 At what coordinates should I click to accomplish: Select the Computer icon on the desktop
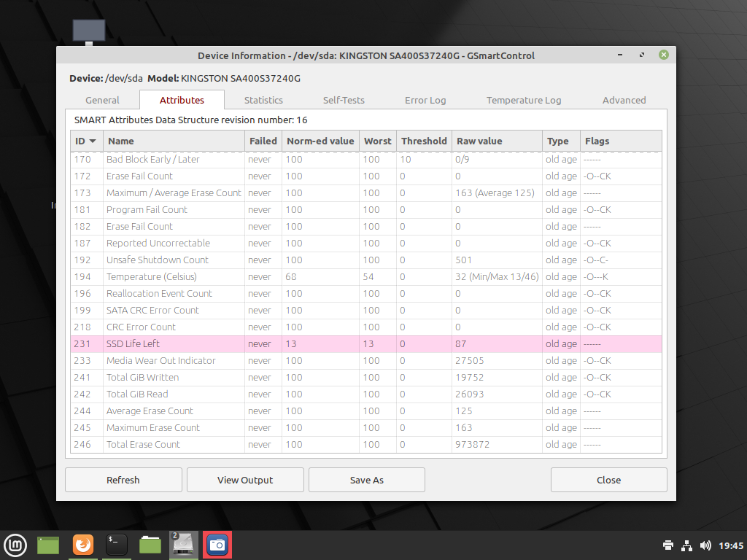pyautogui.click(x=88, y=32)
